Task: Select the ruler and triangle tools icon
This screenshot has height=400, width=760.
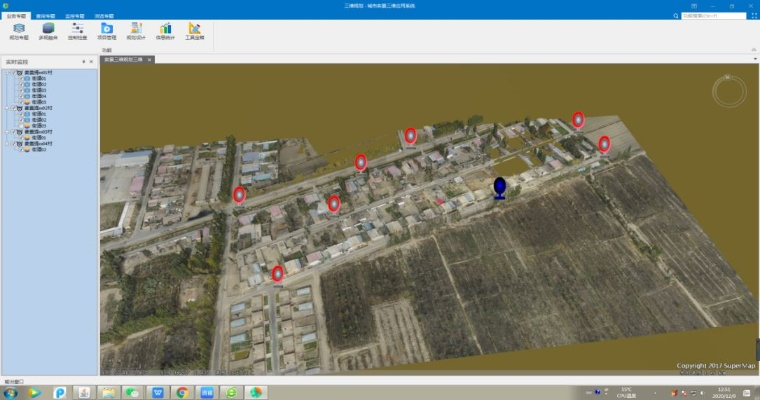Action: [x=195, y=30]
